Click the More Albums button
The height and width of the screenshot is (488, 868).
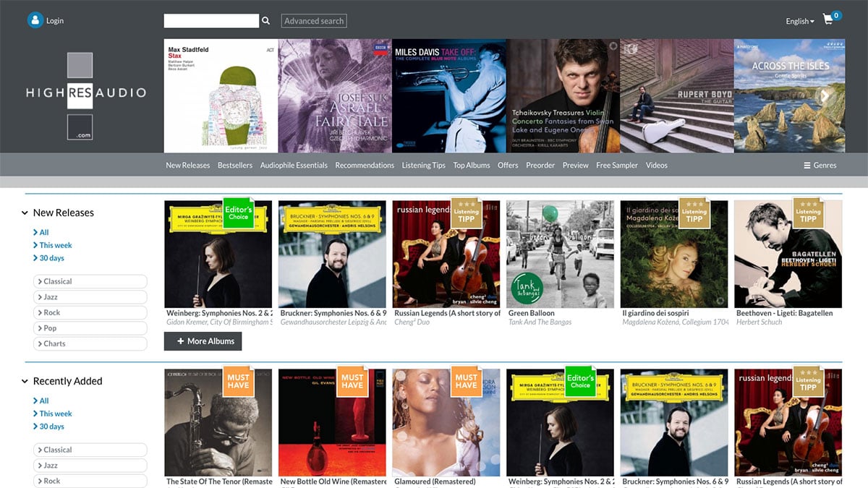pyautogui.click(x=203, y=341)
